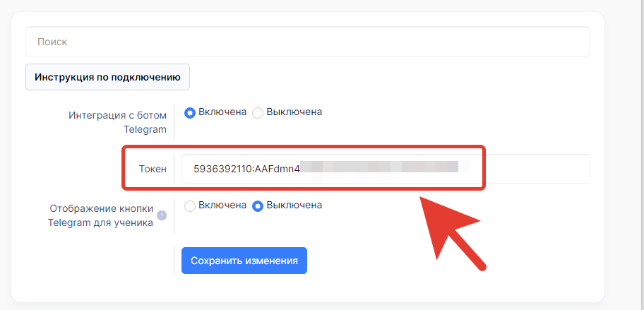Select Включена for Telegram button display
This screenshot has height=310, width=644.
point(190,206)
